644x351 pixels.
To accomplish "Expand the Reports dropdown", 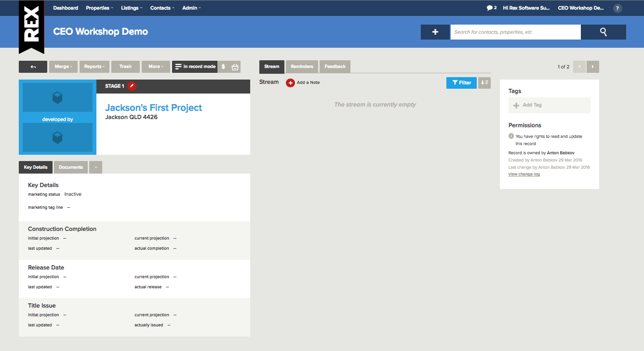I will click(x=94, y=67).
